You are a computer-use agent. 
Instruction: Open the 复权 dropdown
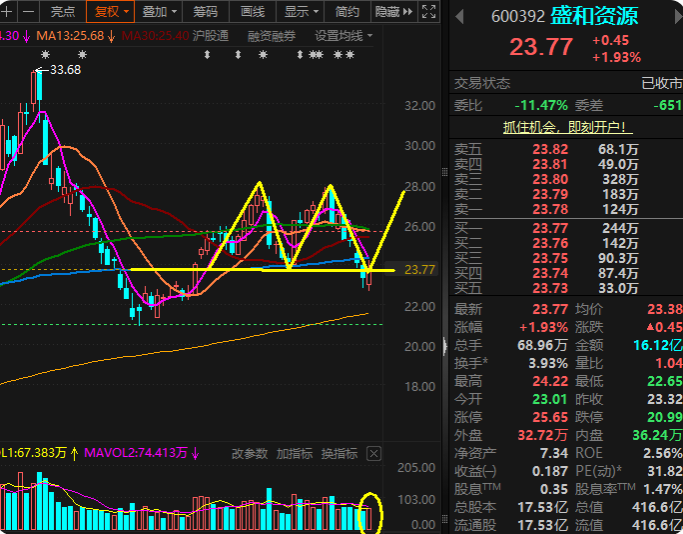coord(111,11)
